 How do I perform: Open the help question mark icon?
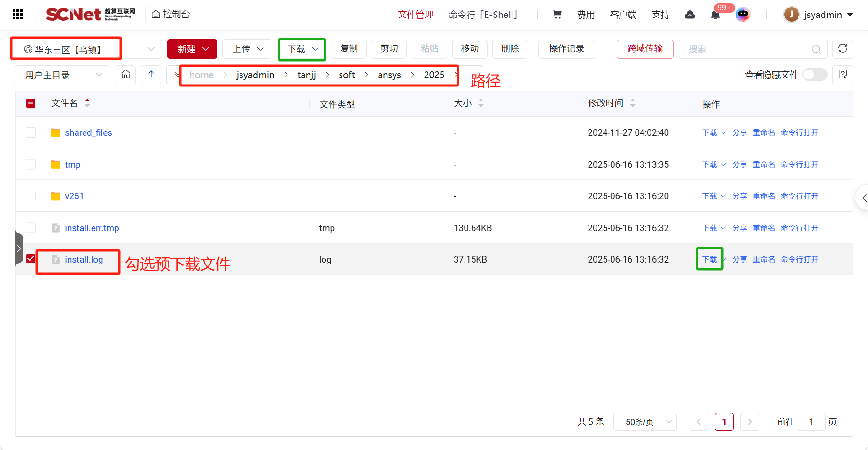click(843, 75)
